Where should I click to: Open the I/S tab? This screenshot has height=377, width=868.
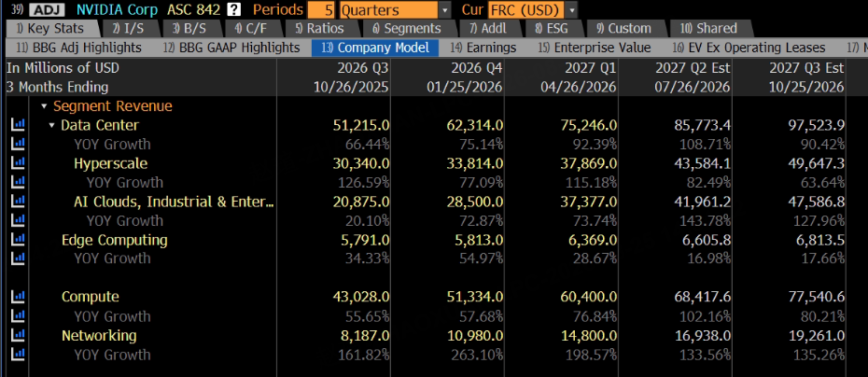point(128,28)
